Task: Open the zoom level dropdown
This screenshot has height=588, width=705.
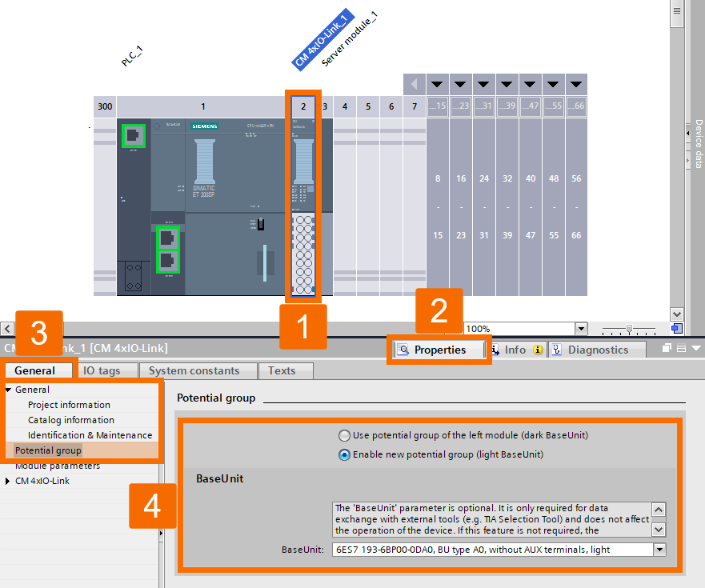Action: 581,329
